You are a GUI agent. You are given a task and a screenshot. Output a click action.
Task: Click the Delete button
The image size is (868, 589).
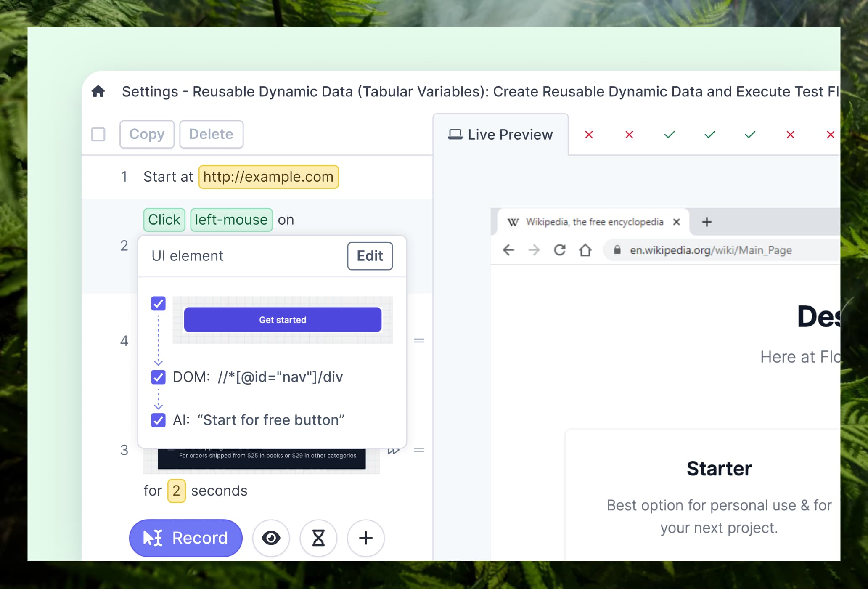click(x=211, y=134)
